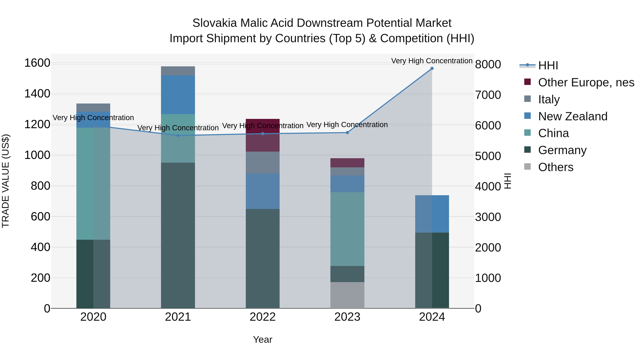
Task: Toggle New Zealand legend entry
Action: click(566, 116)
